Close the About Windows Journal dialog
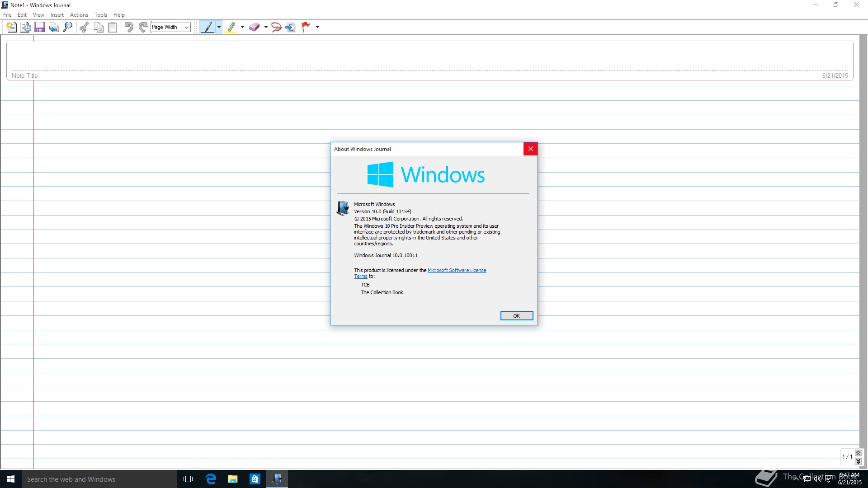The width and height of the screenshot is (868, 488). [x=531, y=149]
